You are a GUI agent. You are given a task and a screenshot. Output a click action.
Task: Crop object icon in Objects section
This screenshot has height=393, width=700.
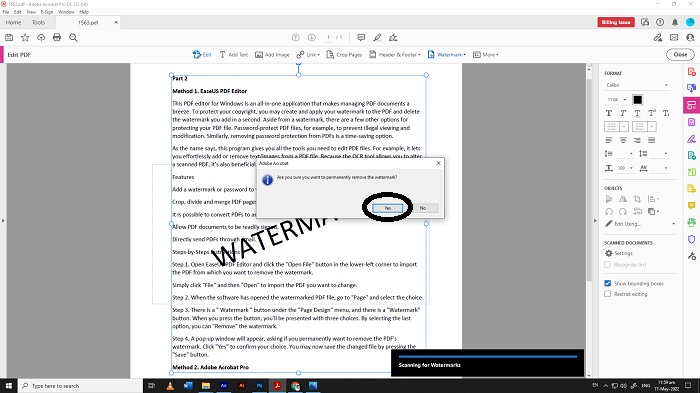tap(637, 199)
